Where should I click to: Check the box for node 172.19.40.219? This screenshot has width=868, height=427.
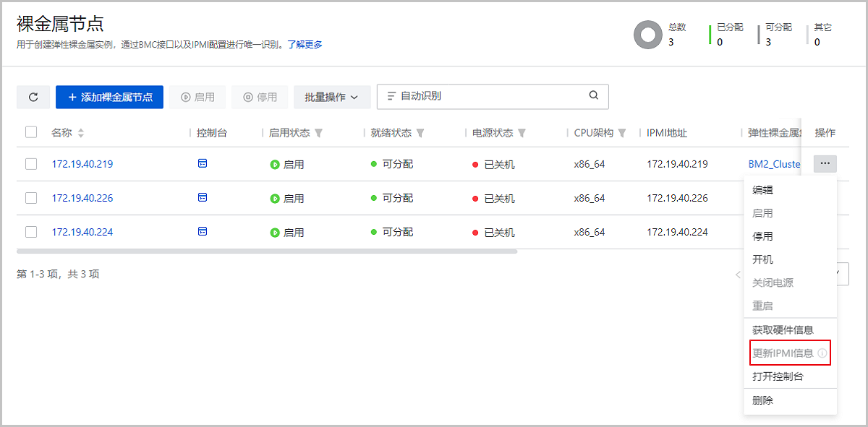31,164
